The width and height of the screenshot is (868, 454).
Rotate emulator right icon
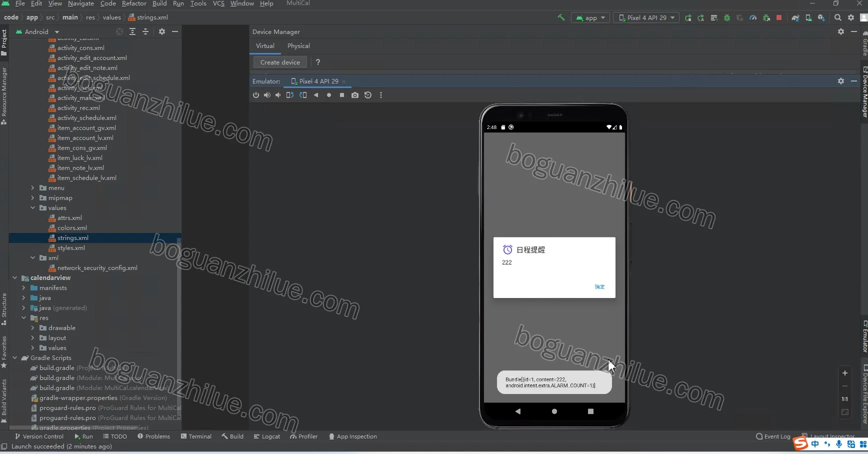click(303, 95)
